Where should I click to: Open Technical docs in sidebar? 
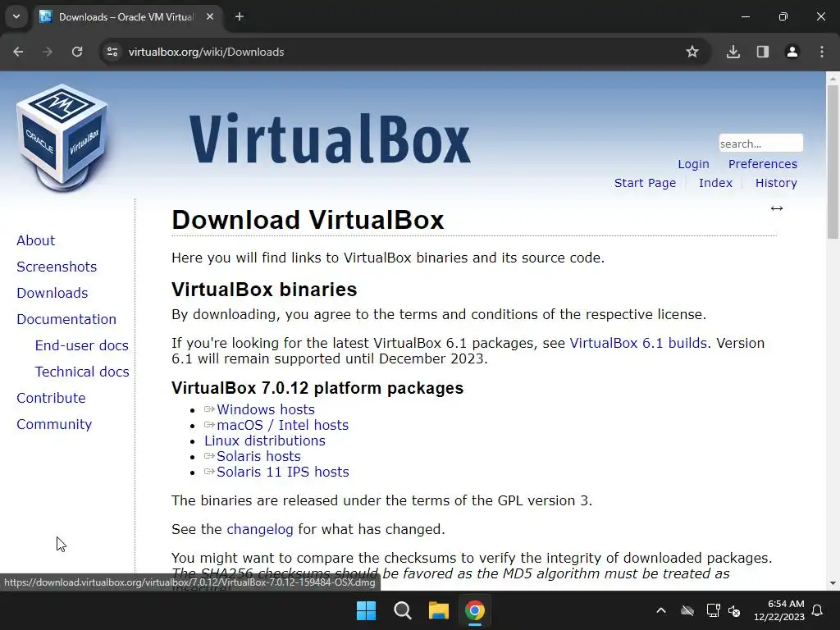pyautogui.click(x=82, y=372)
